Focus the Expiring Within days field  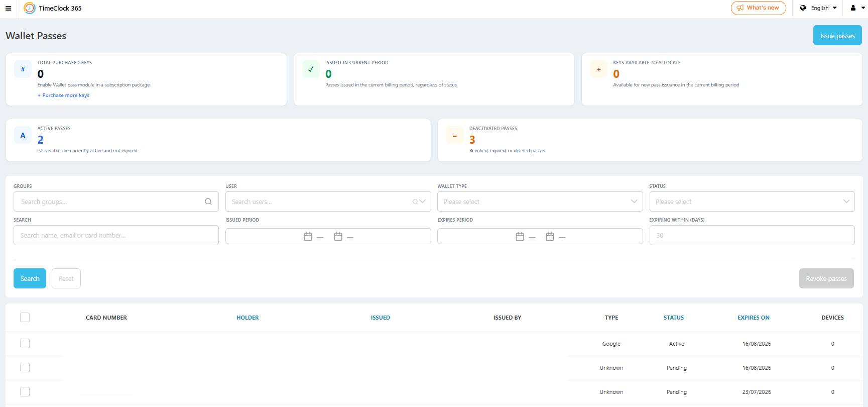coord(752,235)
